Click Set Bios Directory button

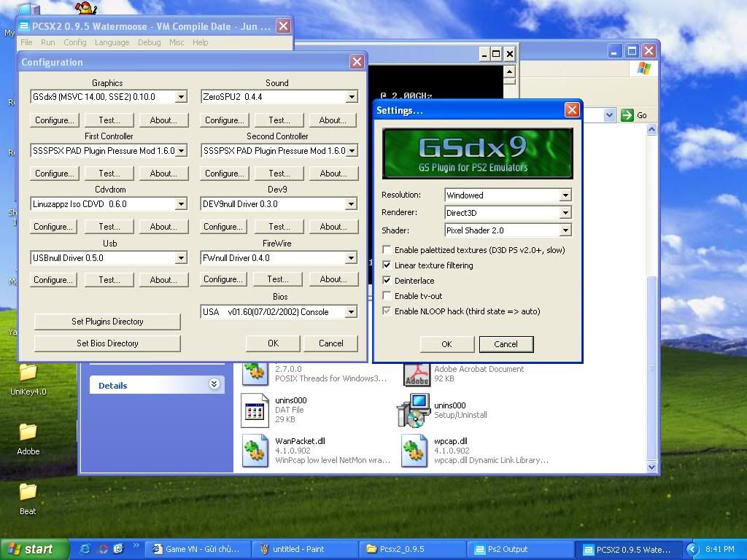pyautogui.click(x=107, y=343)
